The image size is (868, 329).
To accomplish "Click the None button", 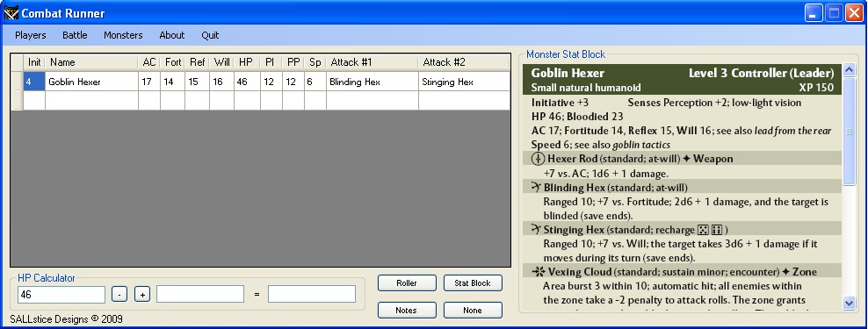I will [473, 311].
